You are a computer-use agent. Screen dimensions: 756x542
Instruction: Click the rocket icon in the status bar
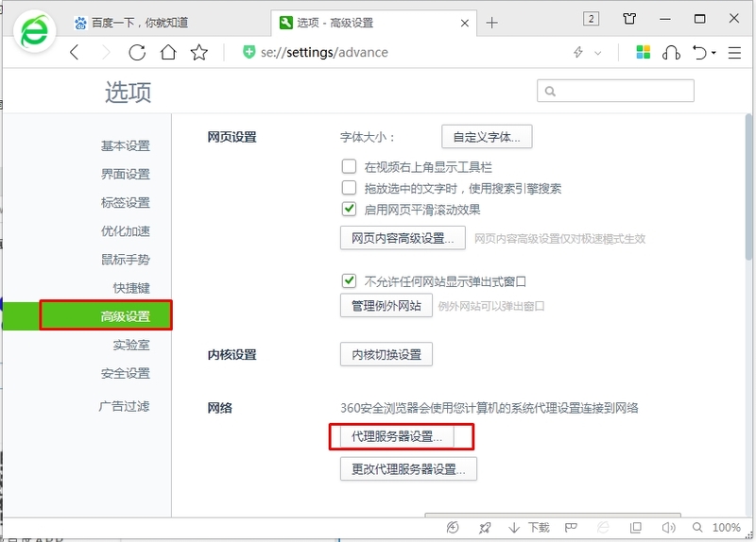pyautogui.click(x=485, y=528)
